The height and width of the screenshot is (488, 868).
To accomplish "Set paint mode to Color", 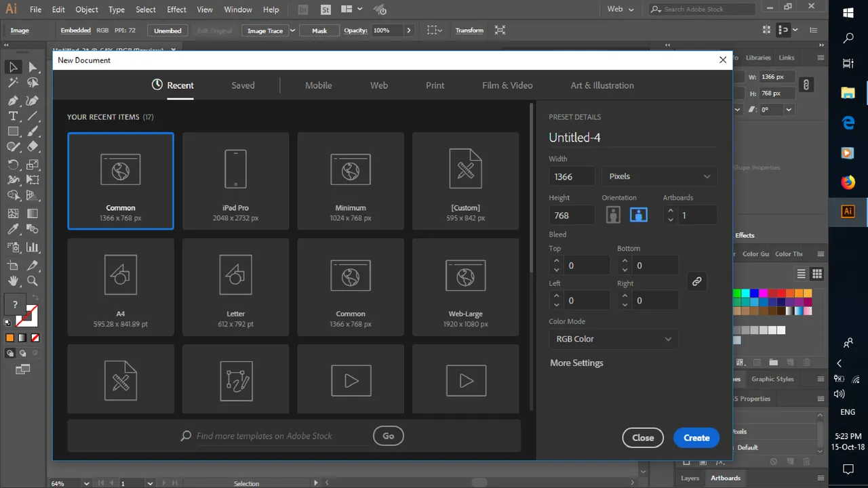I will (x=10, y=338).
